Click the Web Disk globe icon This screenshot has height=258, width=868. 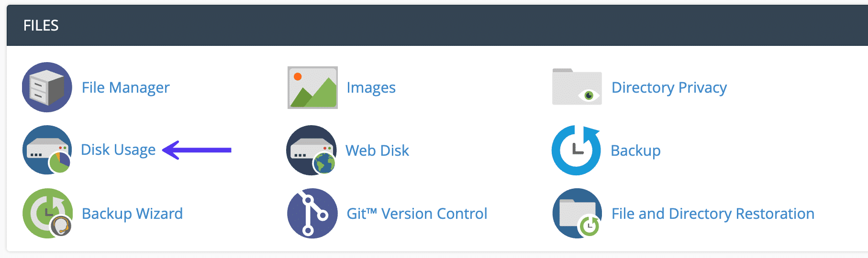[312, 150]
